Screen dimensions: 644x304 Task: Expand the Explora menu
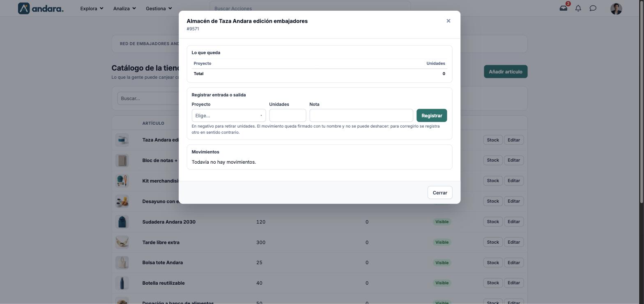click(x=92, y=8)
